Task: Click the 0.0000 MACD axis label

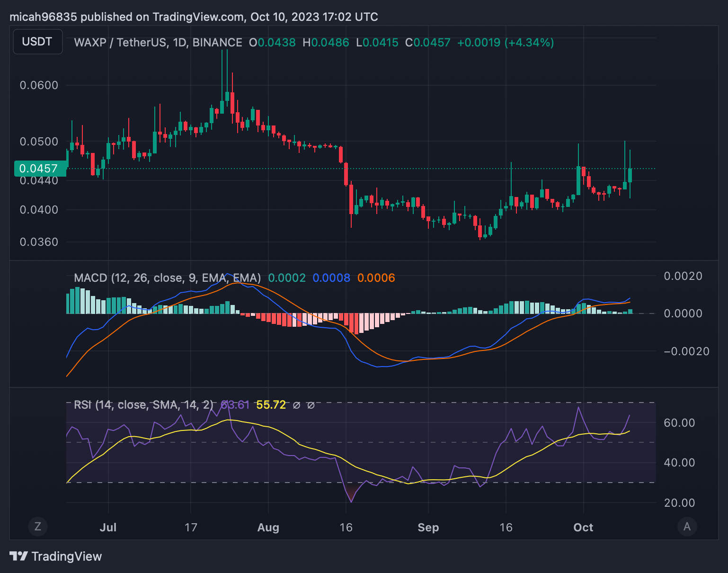Action: [683, 313]
